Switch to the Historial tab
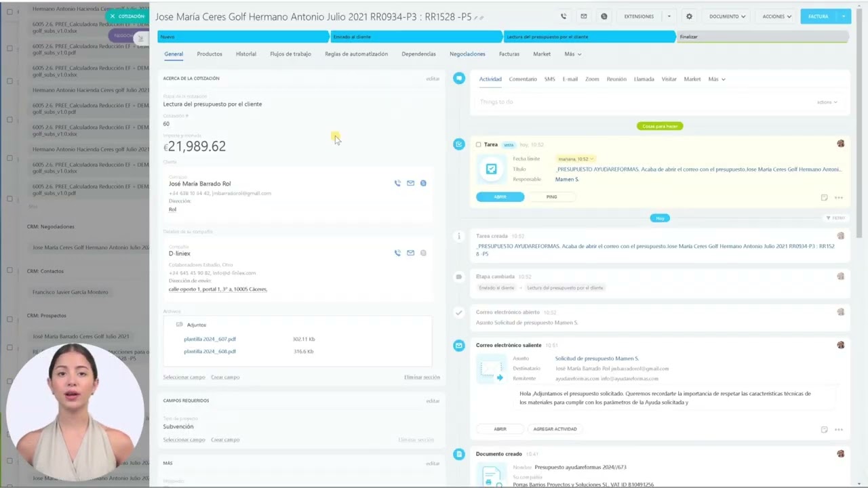The height and width of the screenshot is (488, 868). click(x=246, y=54)
